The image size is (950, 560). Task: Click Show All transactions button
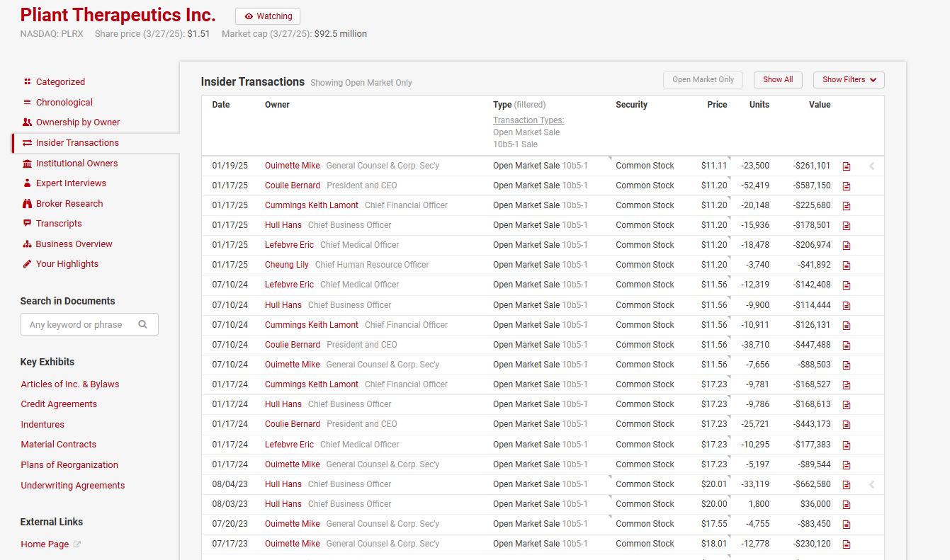778,80
